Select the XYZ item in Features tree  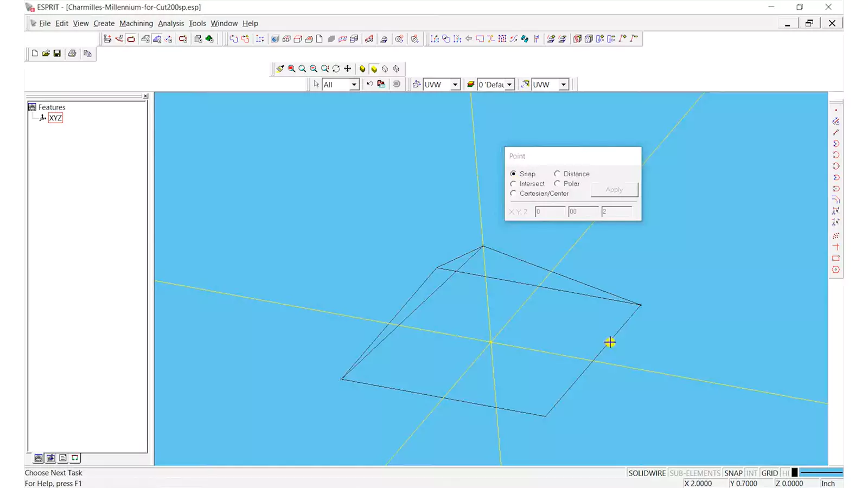coord(55,118)
